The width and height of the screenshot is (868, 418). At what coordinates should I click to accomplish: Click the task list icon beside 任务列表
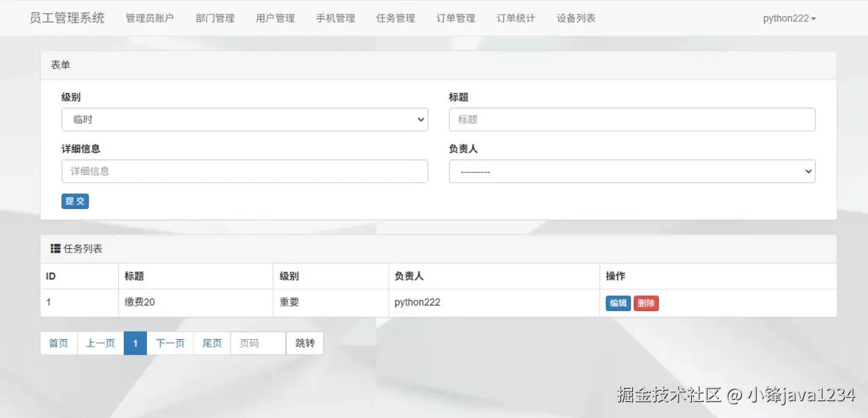tap(55, 248)
